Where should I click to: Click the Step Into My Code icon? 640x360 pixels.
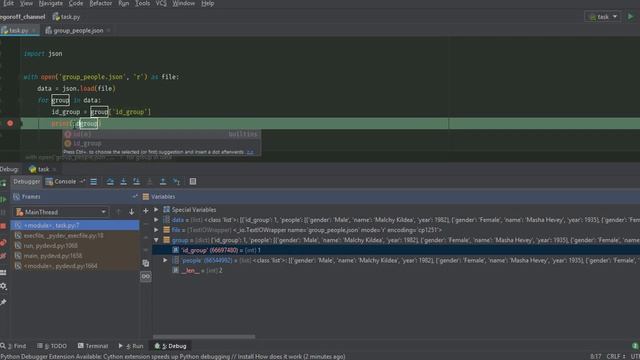coord(136,182)
